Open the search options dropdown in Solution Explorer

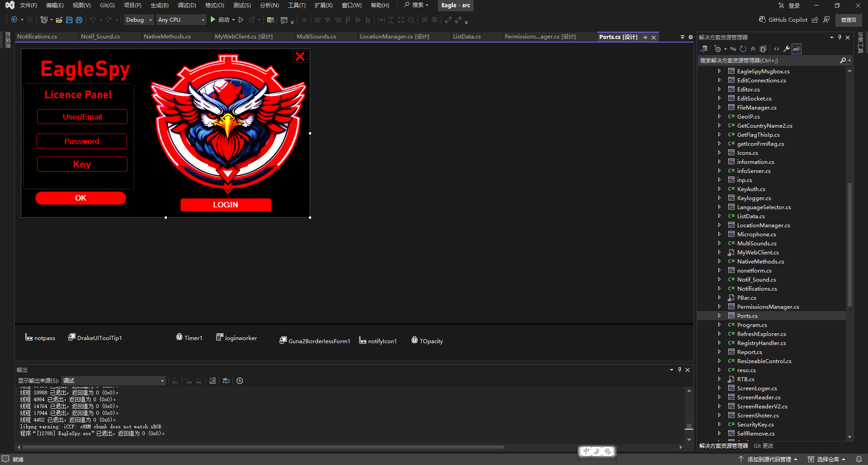(x=850, y=60)
